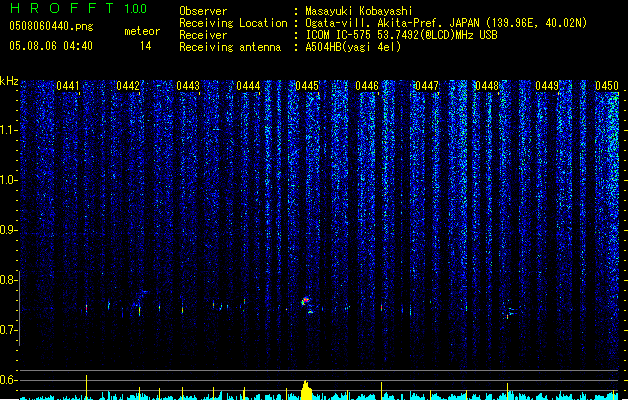Click the 0443 time marker
629x400 pixels.
188,86
